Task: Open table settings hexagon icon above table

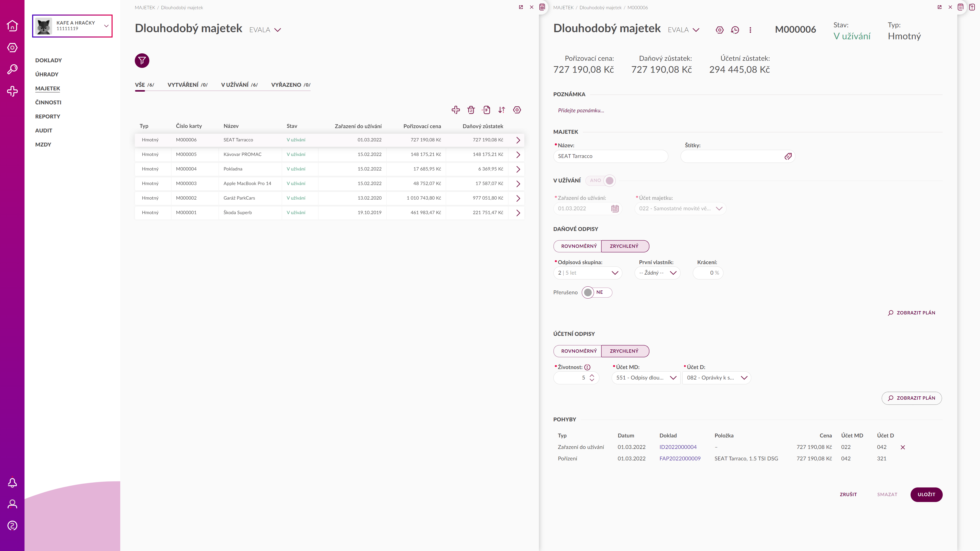Action: [x=517, y=110]
